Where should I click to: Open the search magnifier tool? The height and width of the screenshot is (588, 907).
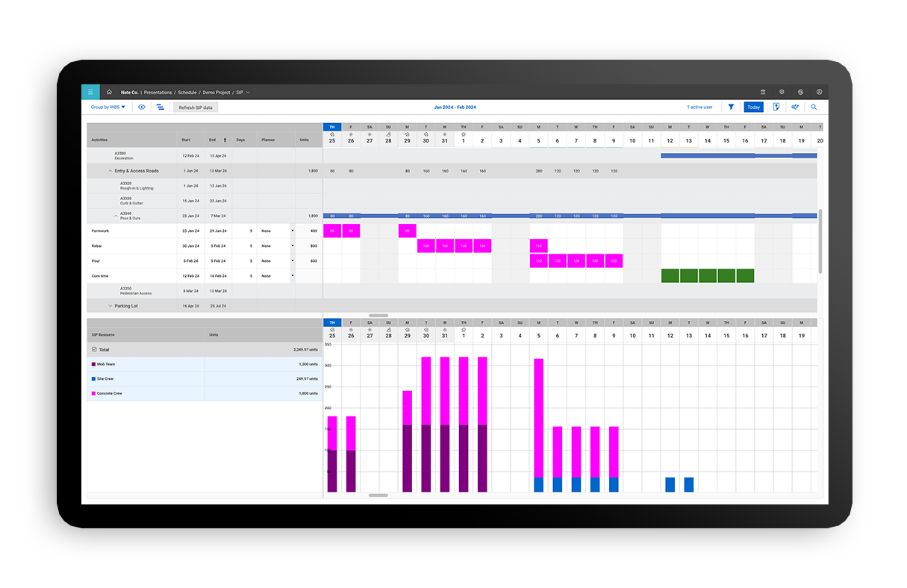[814, 107]
